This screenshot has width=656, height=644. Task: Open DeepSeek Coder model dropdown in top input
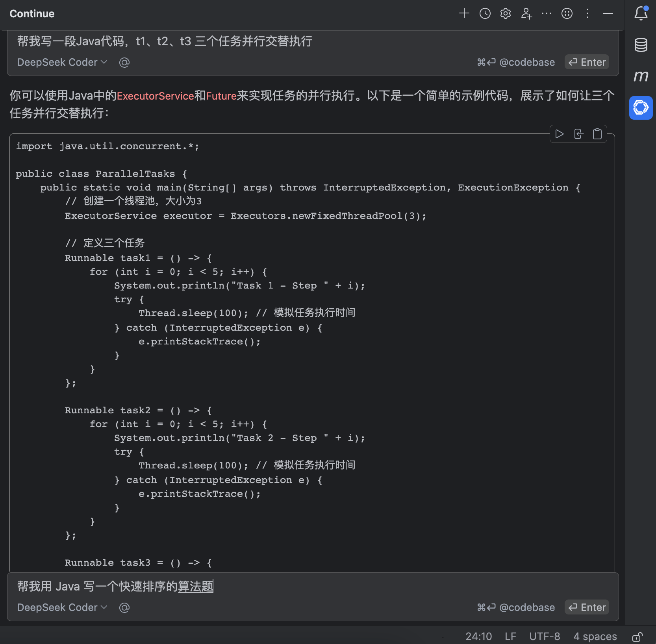(62, 62)
